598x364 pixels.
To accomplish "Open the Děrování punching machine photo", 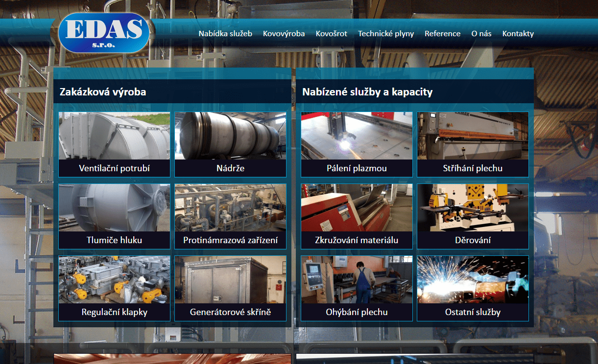I will click(x=473, y=208).
